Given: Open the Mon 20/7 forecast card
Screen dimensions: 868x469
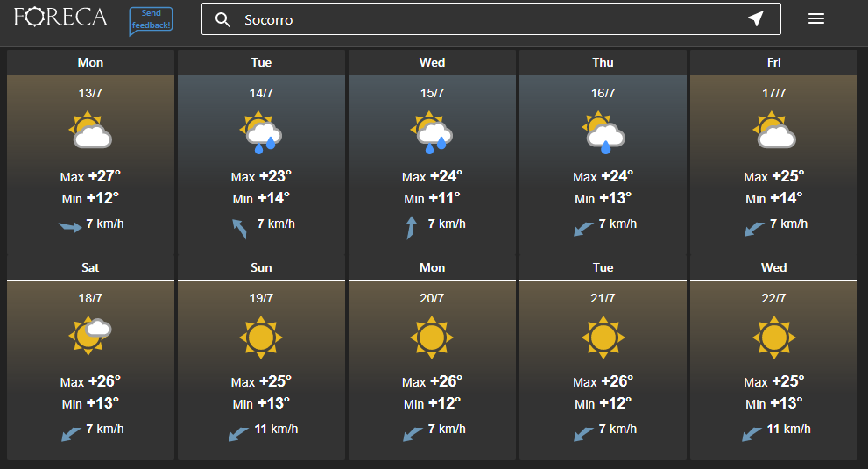Looking at the screenshot, I should 432,358.
